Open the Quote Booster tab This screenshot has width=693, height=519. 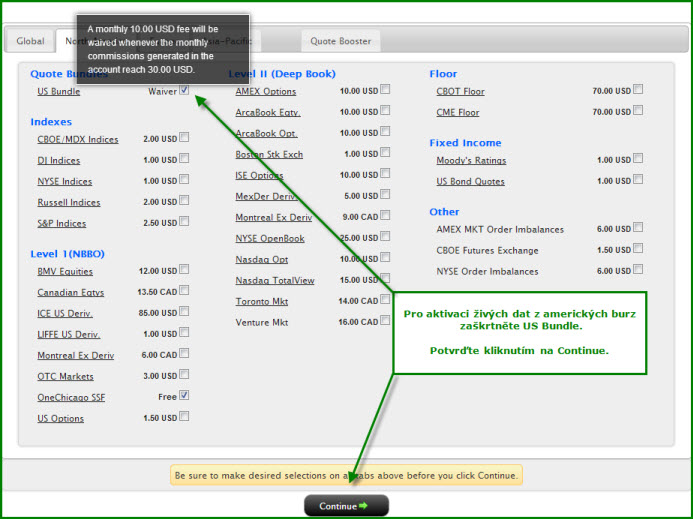[x=340, y=41]
